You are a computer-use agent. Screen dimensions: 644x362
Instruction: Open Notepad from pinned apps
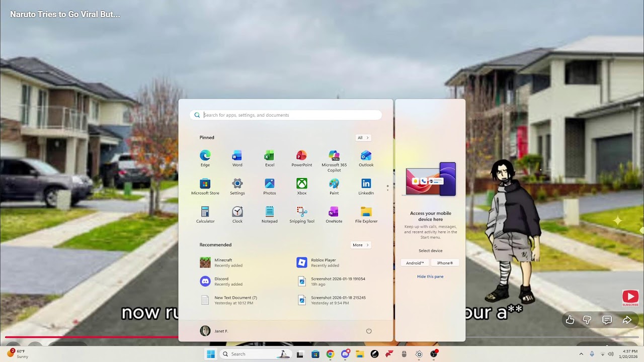click(x=270, y=215)
